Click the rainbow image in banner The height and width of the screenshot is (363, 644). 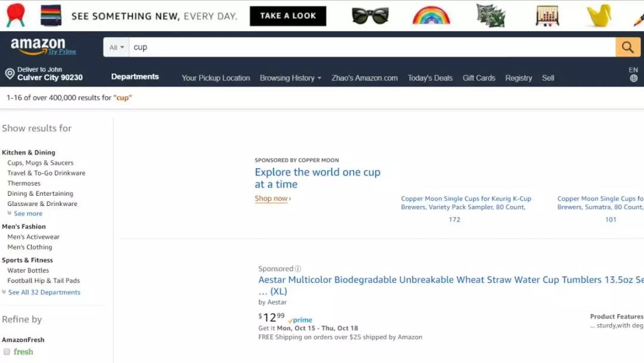(x=431, y=16)
